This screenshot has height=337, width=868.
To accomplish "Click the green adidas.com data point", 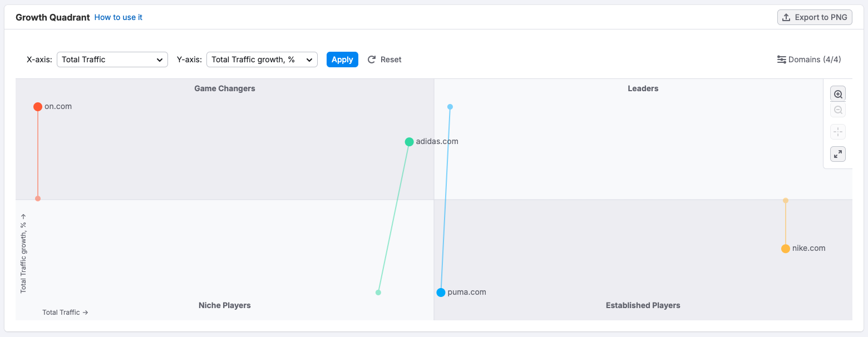I will pos(409,142).
